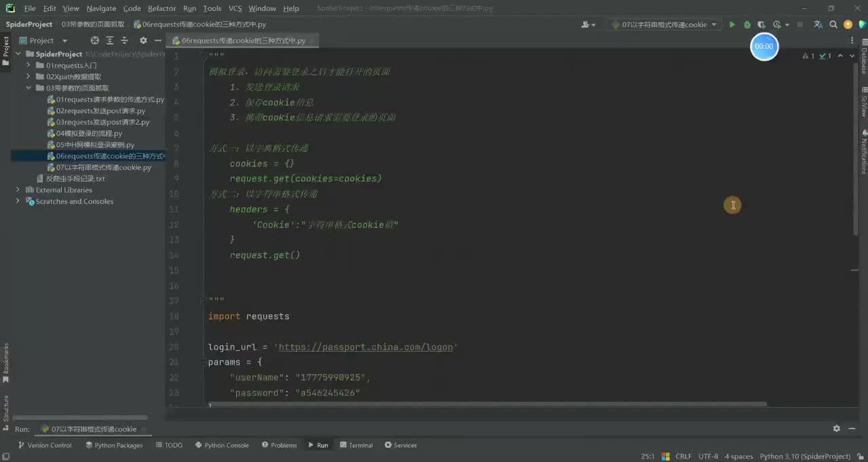This screenshot has height=462, width=868.
Task: Toggle the Database side tool window
Action: coord(863,56)
